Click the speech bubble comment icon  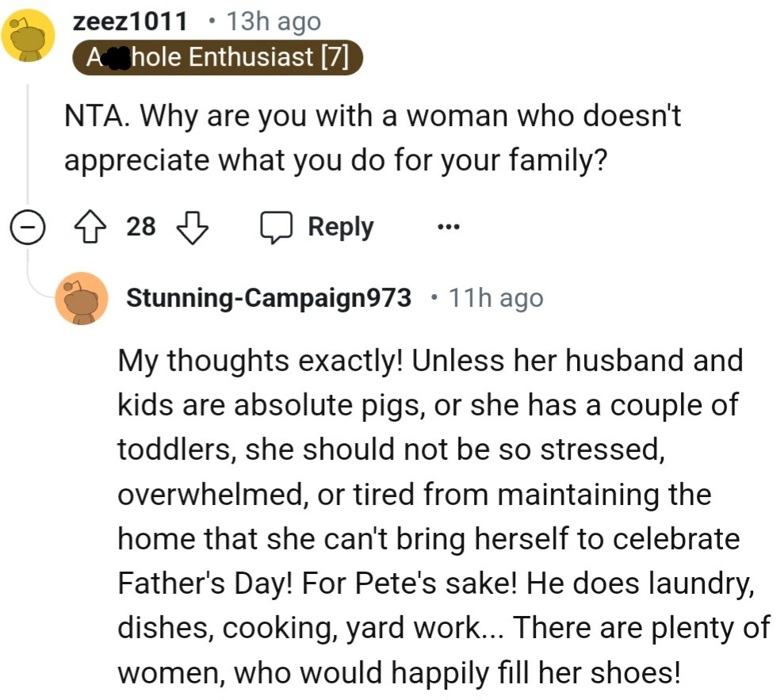274,228
